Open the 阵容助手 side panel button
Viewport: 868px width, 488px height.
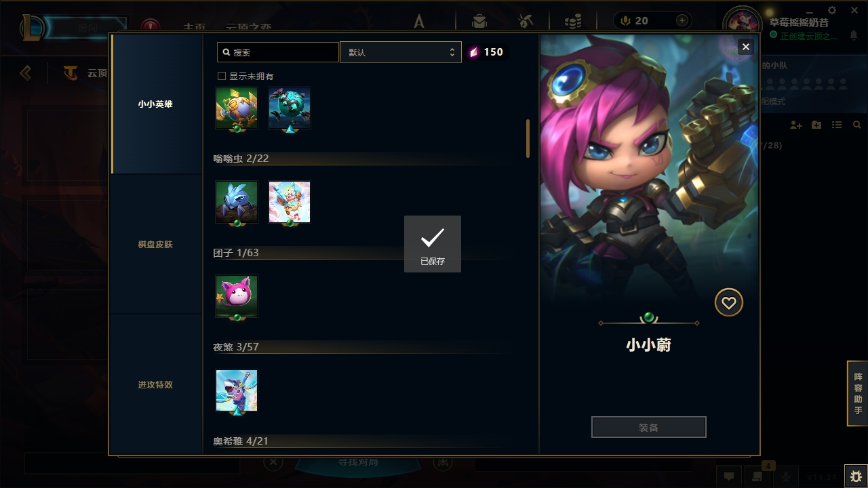858,393
